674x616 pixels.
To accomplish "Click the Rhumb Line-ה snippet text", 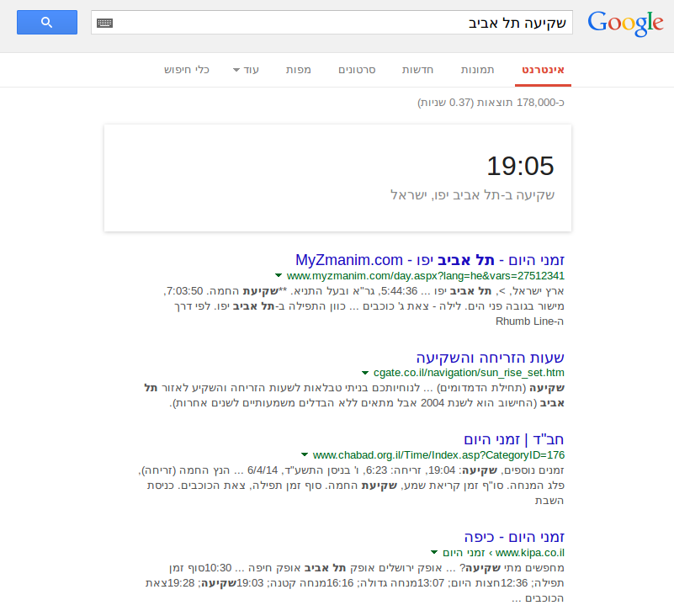I will click(x=529, y=321).
